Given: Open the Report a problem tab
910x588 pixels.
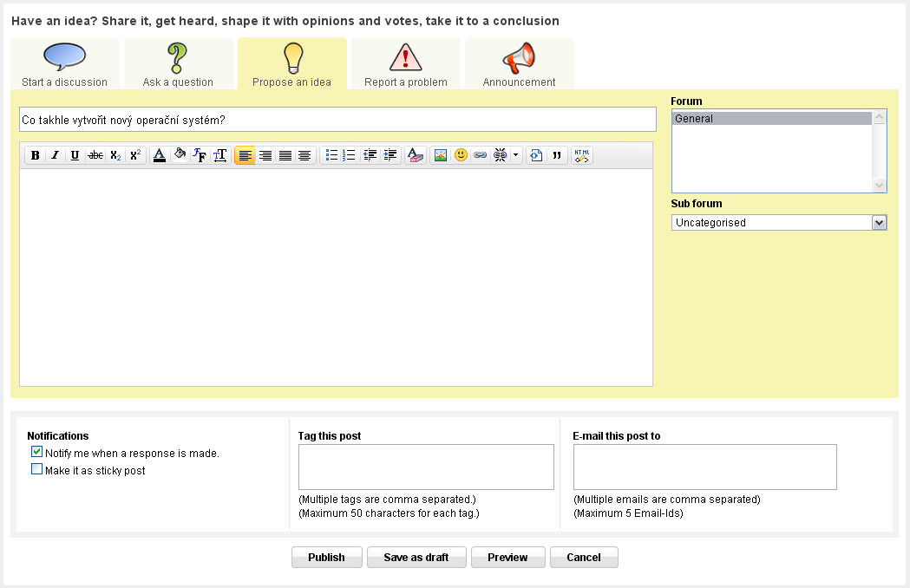Looking at the screenshot, I should pos(406,64).
